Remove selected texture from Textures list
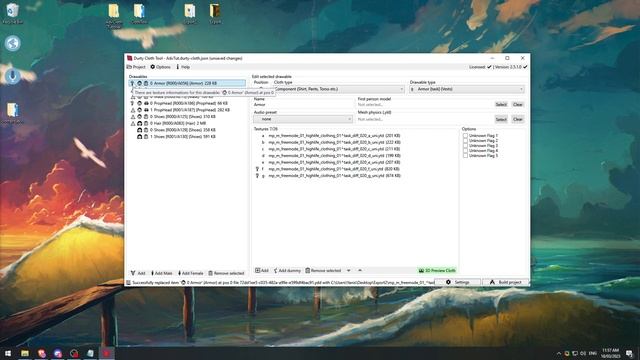 (323, 271)
